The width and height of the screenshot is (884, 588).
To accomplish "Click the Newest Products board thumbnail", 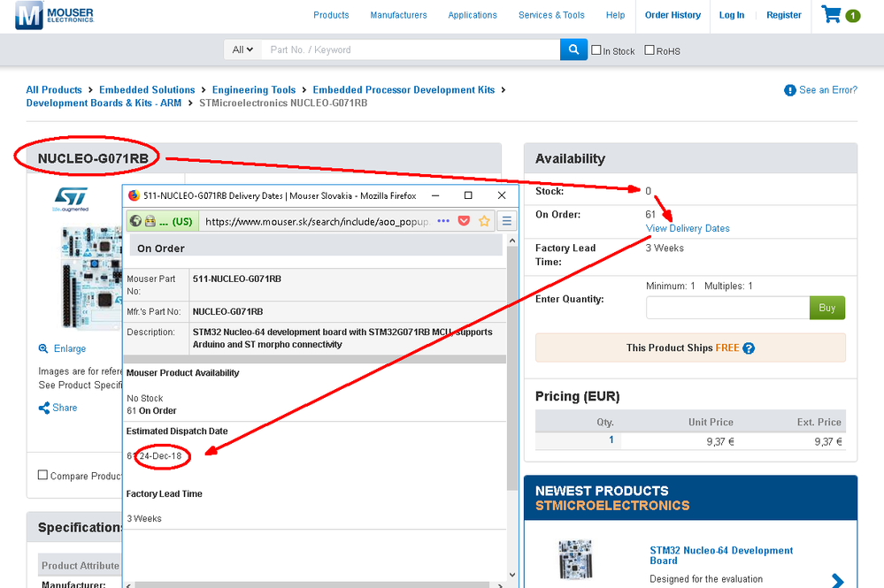I will 575,560.
